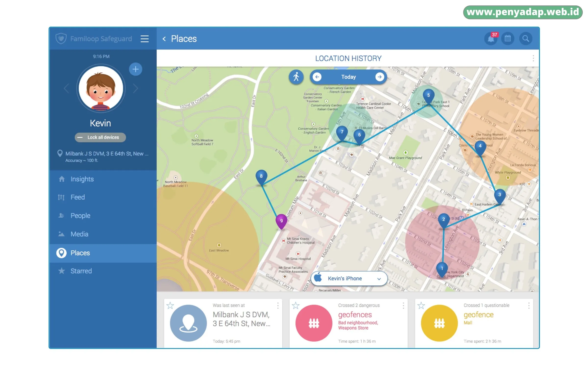Click the 'Mall' geofence label

468,323
